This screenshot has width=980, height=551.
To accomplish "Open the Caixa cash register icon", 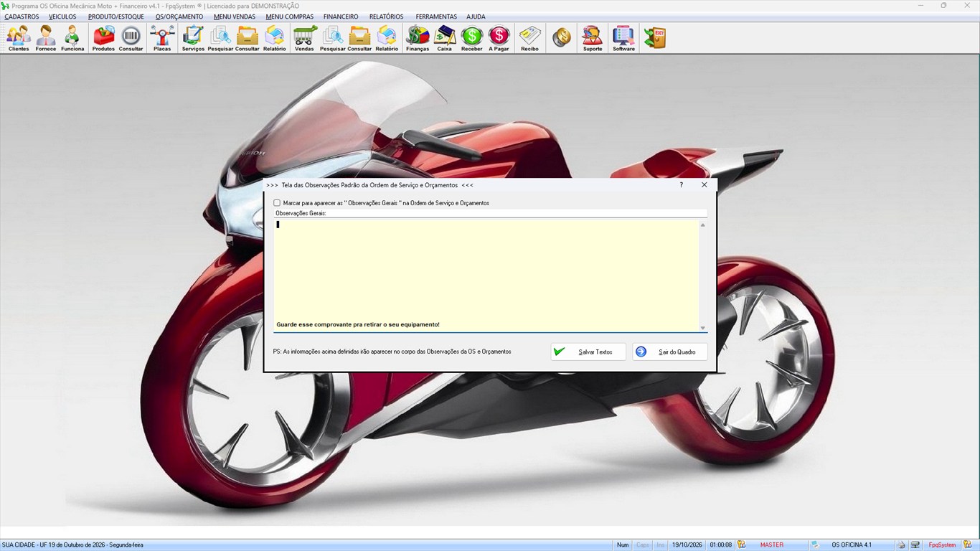I will coord(445,38).
